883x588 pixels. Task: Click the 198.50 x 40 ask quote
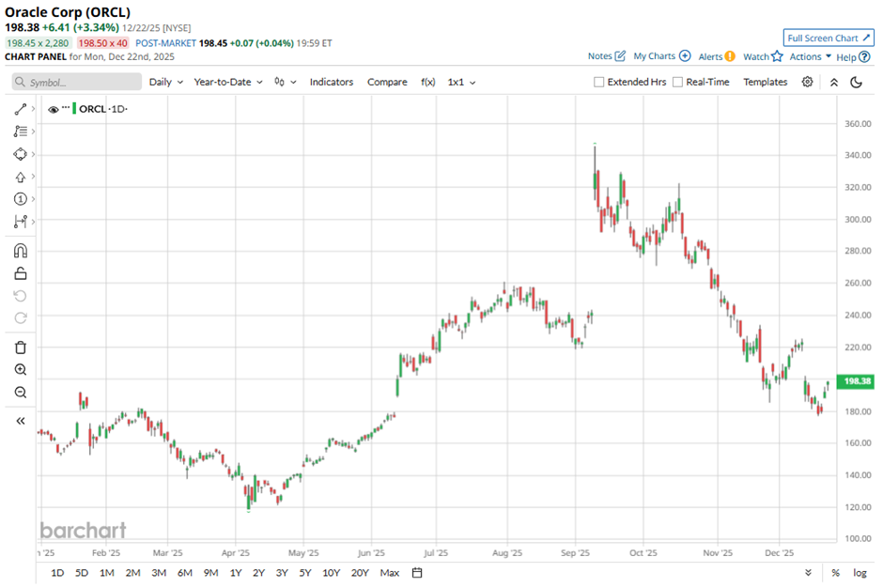point(103,43)
